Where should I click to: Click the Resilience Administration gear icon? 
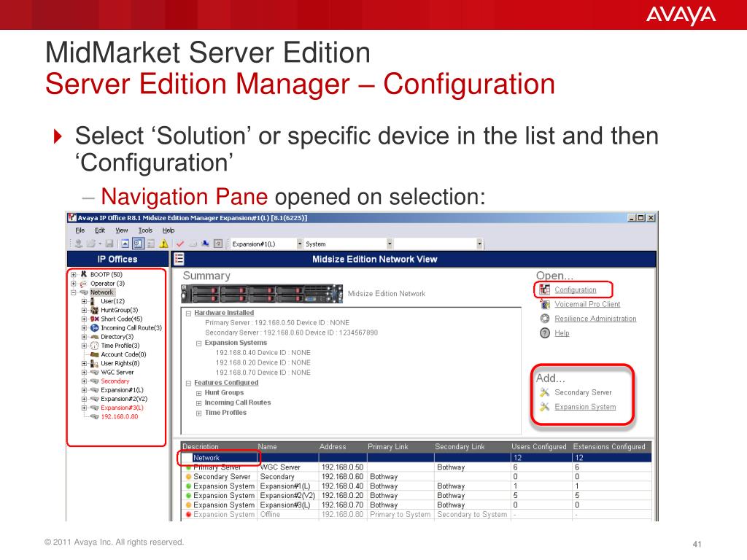click(x=545, y=319)
